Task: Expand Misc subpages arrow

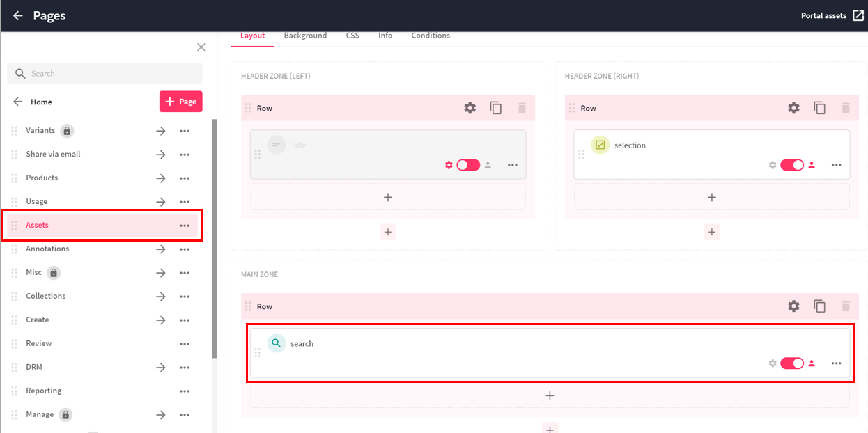Action: (161, 273)
